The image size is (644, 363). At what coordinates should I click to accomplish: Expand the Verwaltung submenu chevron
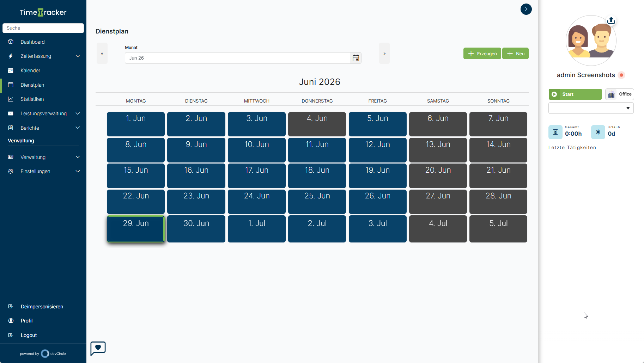click(x=78, y=157)
